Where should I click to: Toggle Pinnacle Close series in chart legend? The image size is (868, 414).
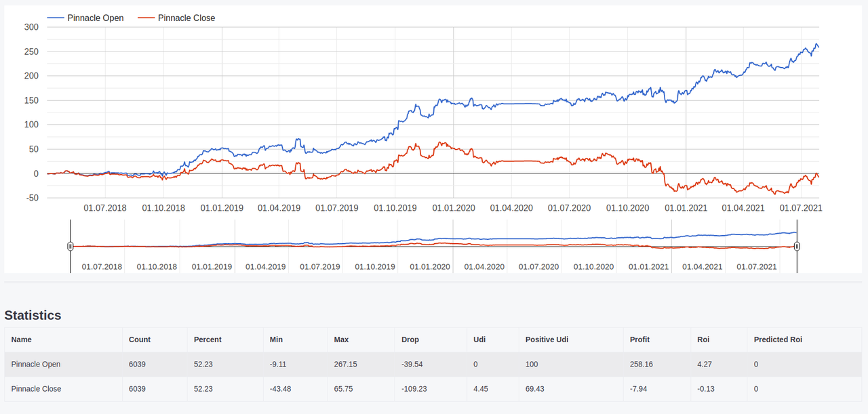[176, 18]
